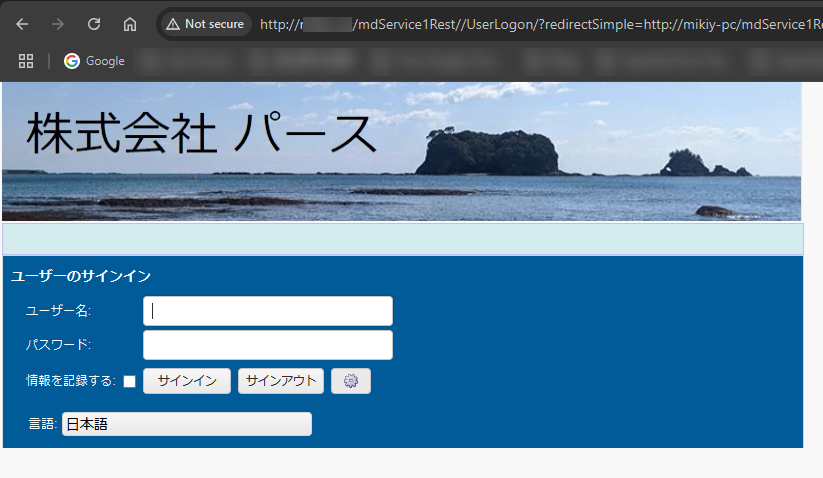The width and height of the screenshot is (823, 478).
Task: Open settings with the gear icon button
Action: coord(351,381)
